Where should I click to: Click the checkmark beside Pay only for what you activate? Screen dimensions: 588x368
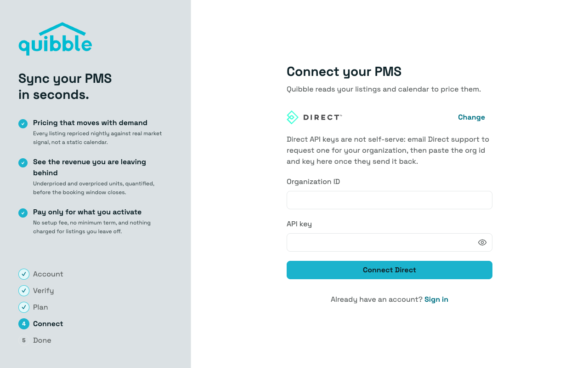tap(23, 213)
